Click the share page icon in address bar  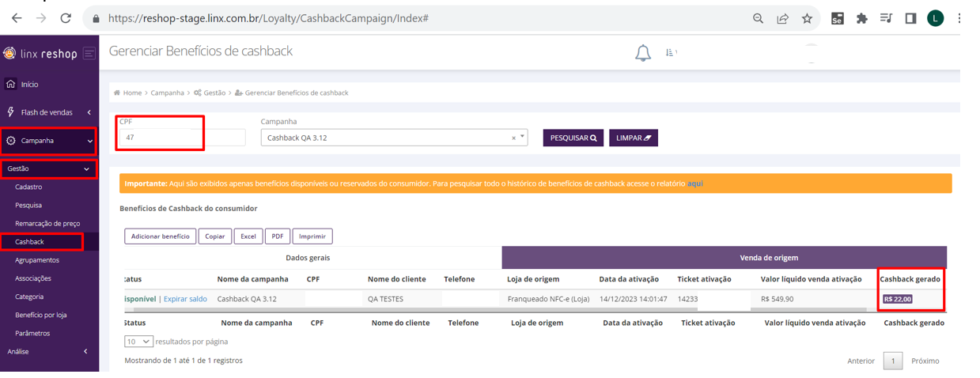tap(782, 18)
